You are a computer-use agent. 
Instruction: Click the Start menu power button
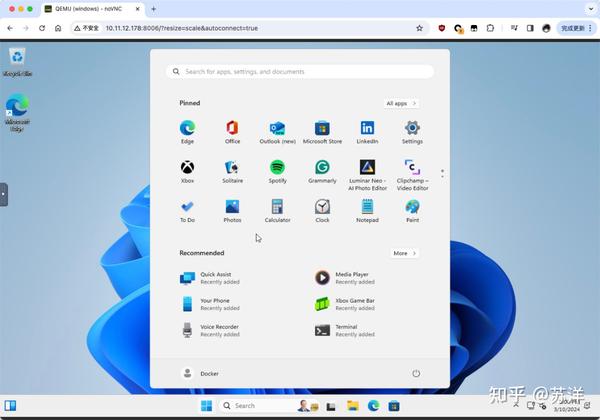416,373
